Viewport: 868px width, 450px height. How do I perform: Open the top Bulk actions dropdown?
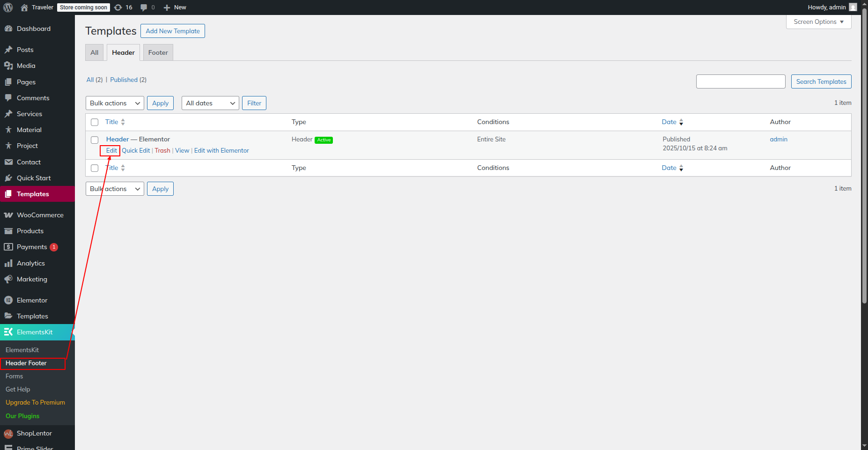pos(115,103)
